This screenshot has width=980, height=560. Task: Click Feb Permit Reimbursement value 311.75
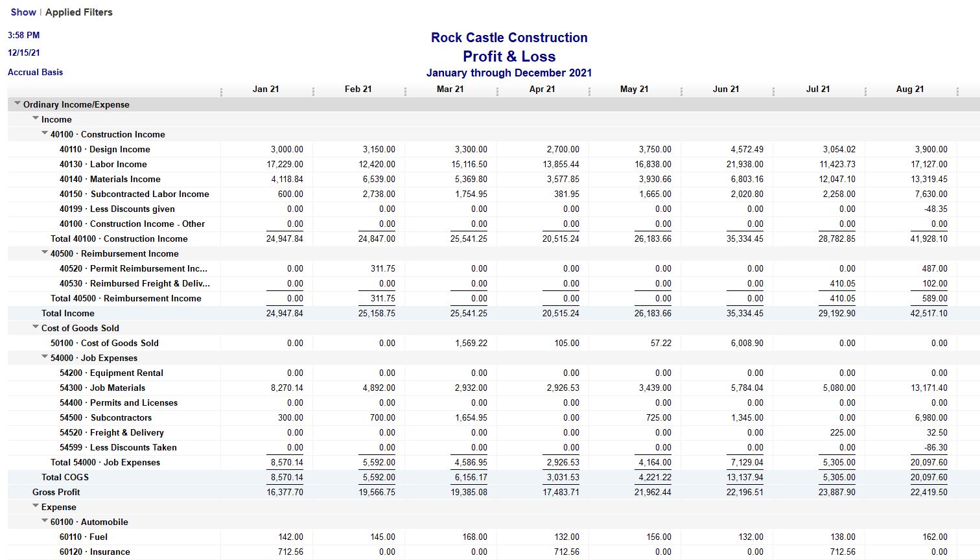click(x=382, y=268)
